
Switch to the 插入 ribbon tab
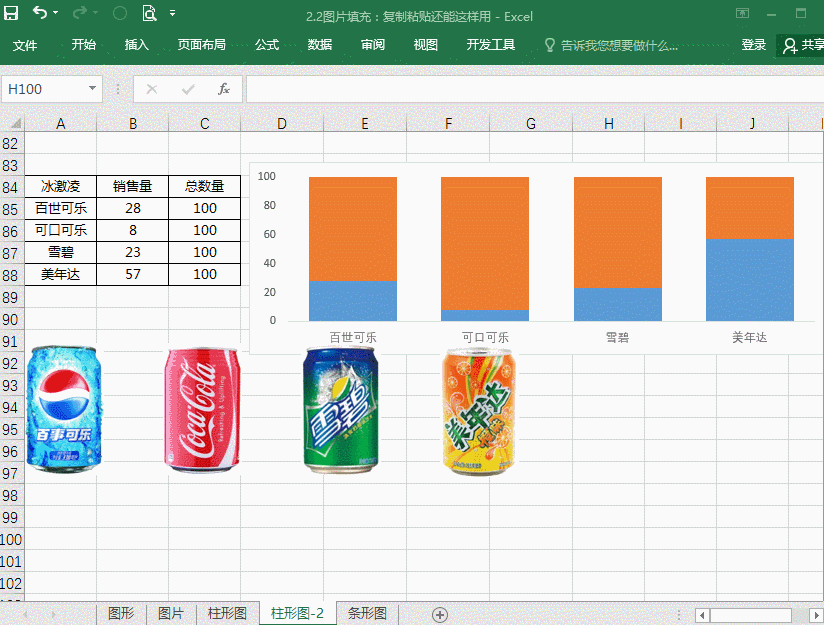pyautogui.click(x=137, y=45)
